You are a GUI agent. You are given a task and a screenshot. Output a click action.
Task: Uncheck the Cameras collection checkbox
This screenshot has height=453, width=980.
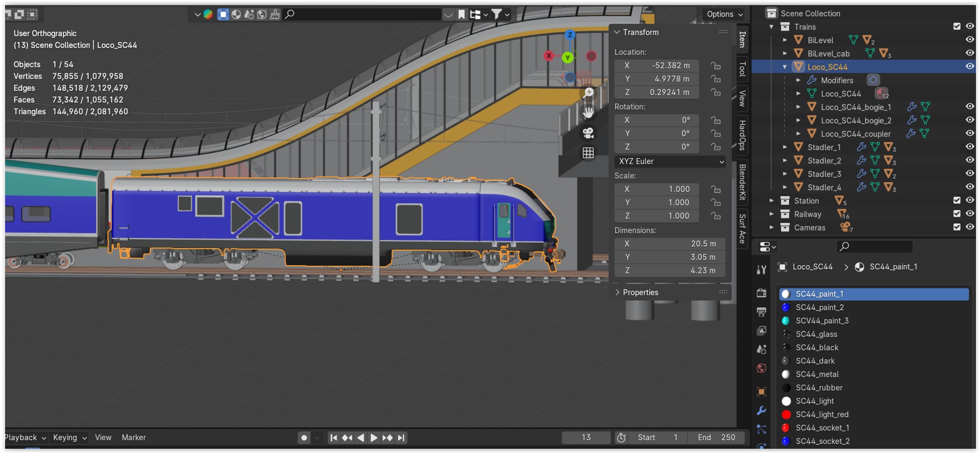(x=957, y=227)
